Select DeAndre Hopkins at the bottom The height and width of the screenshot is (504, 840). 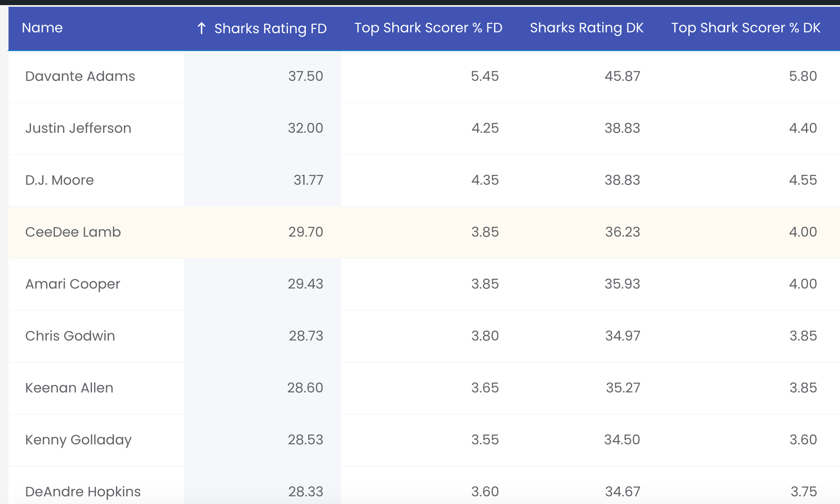(83, 492)
